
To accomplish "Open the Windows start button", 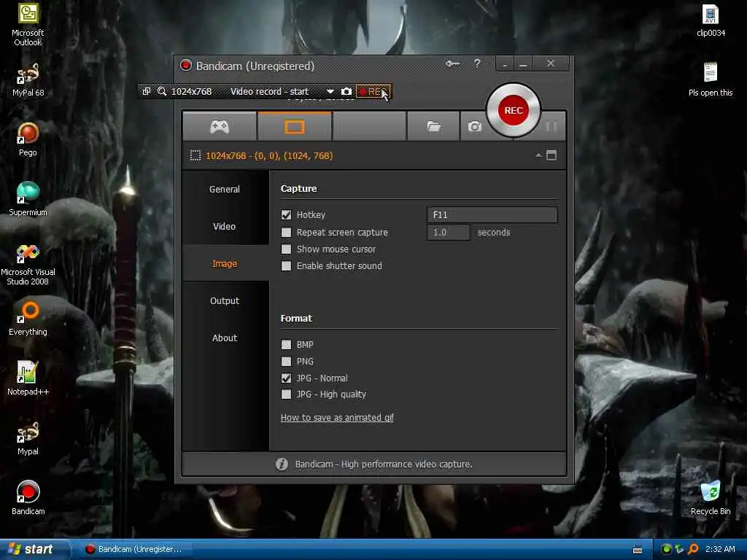I will (34, 549).
